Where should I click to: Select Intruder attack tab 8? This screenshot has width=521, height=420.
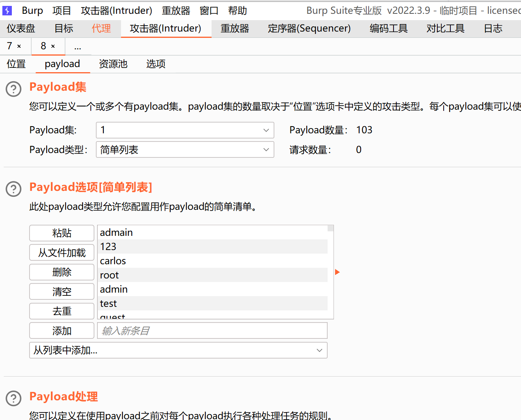tap(43, 46)
